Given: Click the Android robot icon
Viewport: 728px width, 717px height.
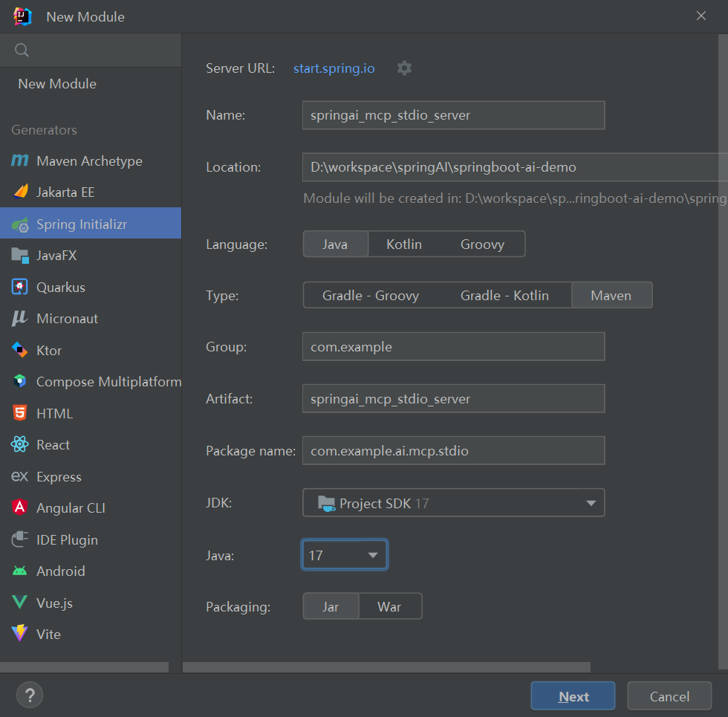Looking at the screenshot, I should 19,571.
